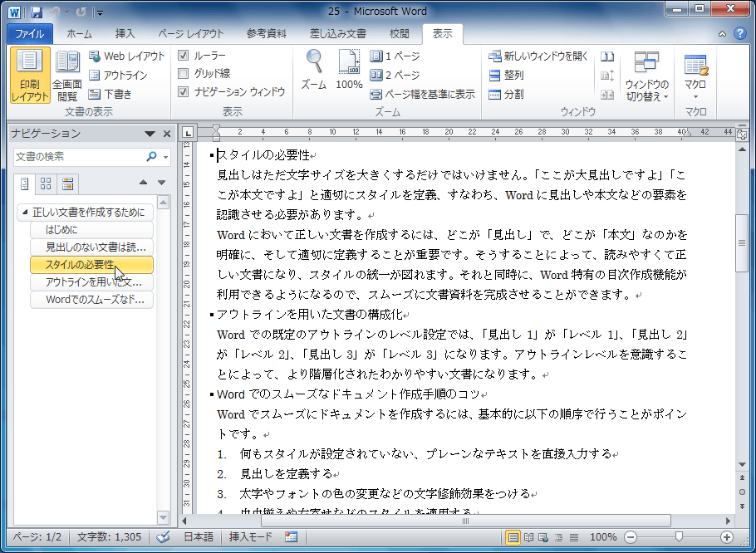The image size is (756, 553).
Task: Switch to 校閲 tab
Action: [x=400, y=34]
